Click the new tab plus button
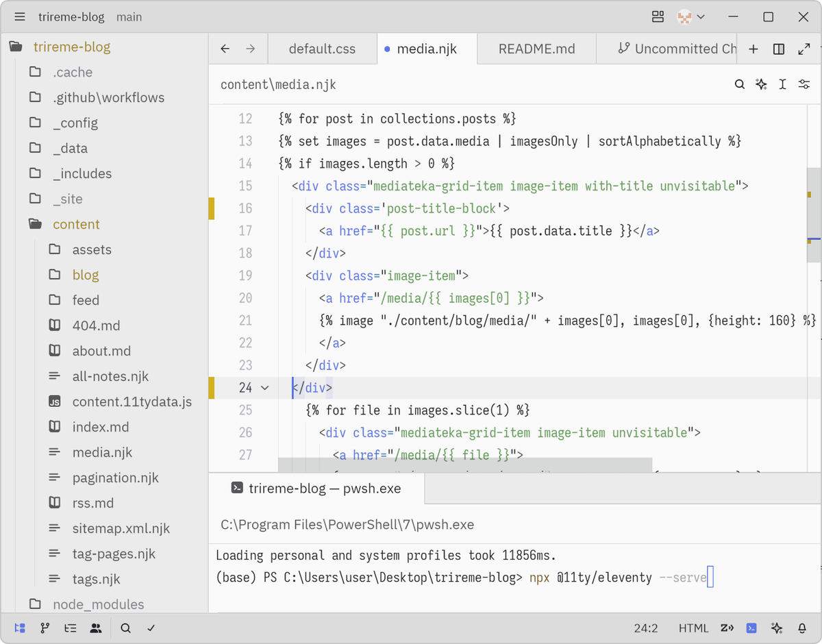The image size is (822, 644). point(754,49)
